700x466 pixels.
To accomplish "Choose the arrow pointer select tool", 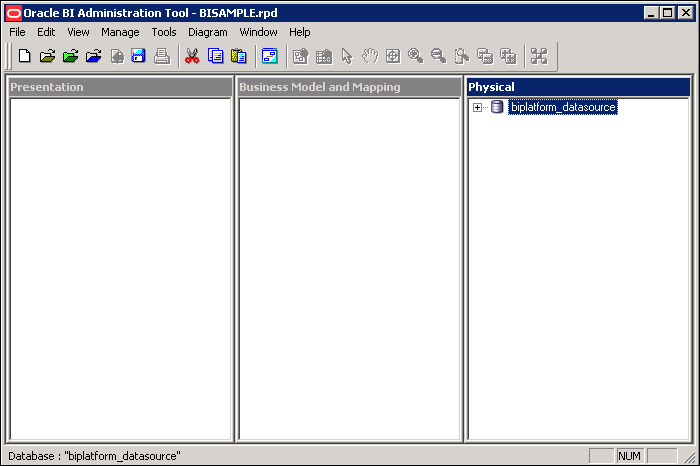I will (347, 56).
